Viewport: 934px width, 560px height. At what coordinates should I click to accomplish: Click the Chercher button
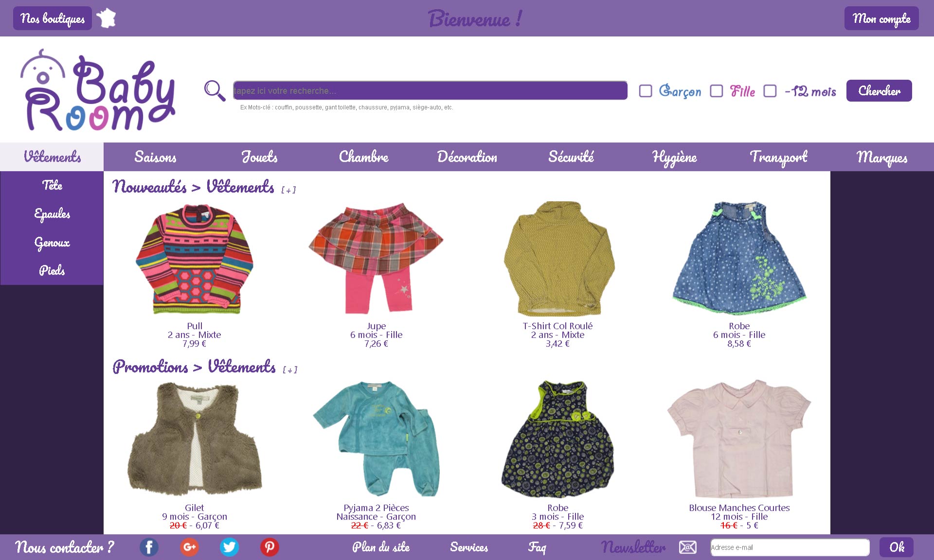coord(879,90)
